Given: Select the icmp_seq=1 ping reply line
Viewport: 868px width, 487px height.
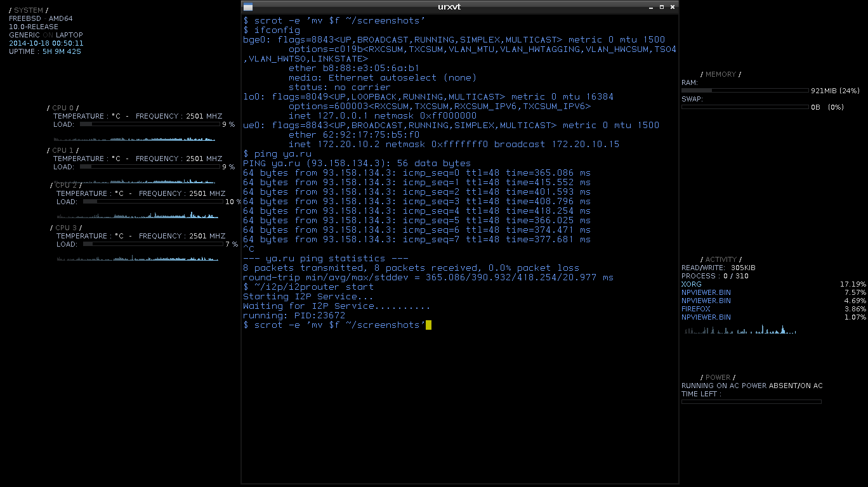Looking at the screenshot, I should pos(417,183).
